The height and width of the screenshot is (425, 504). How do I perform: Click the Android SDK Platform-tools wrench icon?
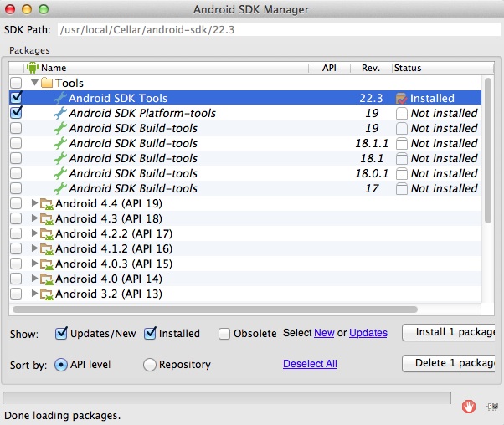[x=59, y=113]
